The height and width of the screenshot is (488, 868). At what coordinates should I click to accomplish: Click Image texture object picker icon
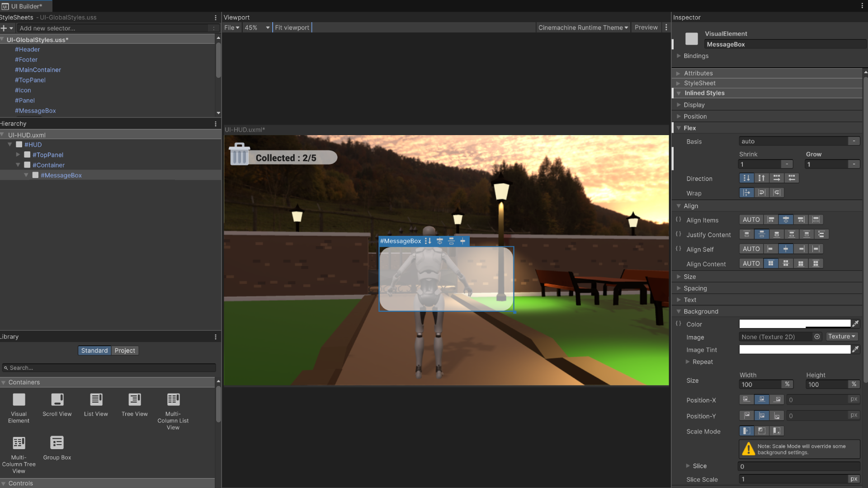[x=817, y=337]
